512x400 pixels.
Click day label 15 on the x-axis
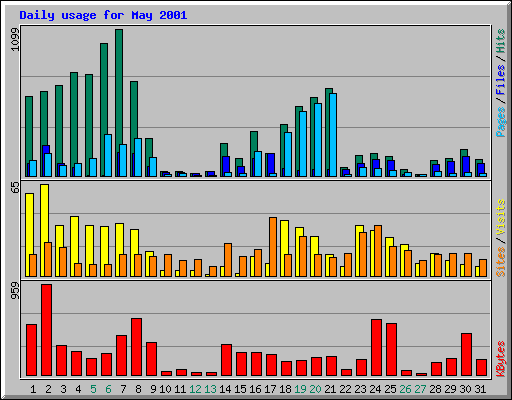[x=240, y=389]
